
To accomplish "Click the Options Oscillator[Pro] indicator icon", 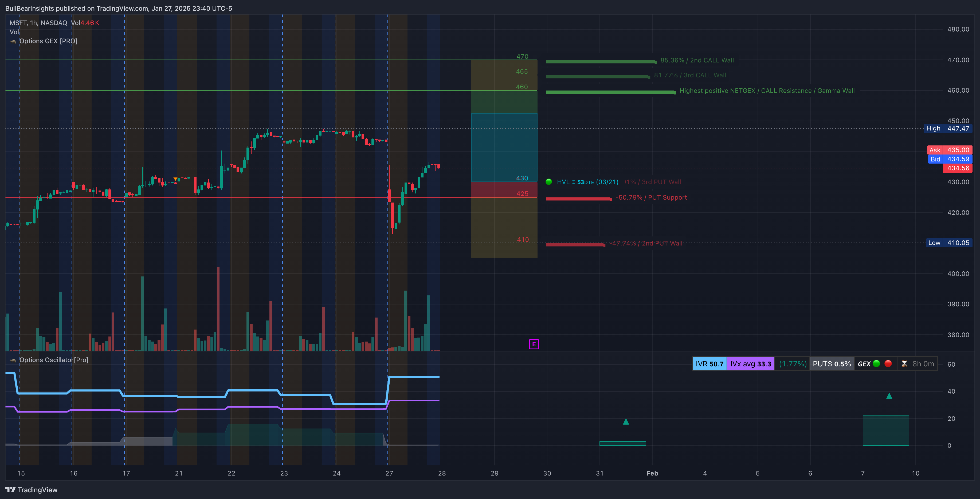I will [13, 360].
